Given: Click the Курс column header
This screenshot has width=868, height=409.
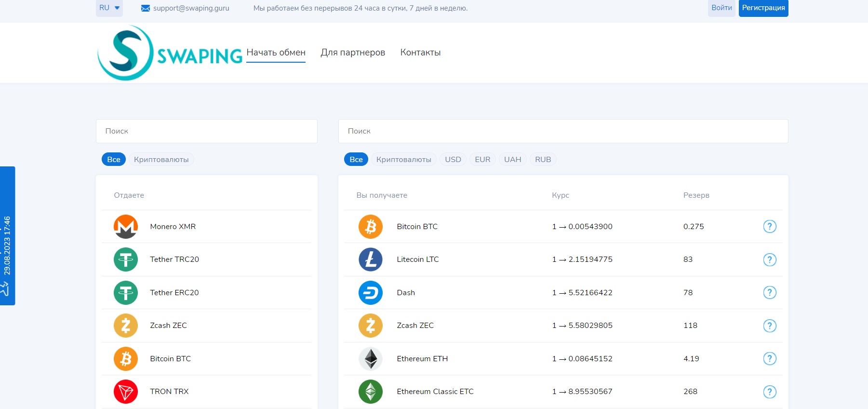Looking at the screenshot, I should (561, 195).
